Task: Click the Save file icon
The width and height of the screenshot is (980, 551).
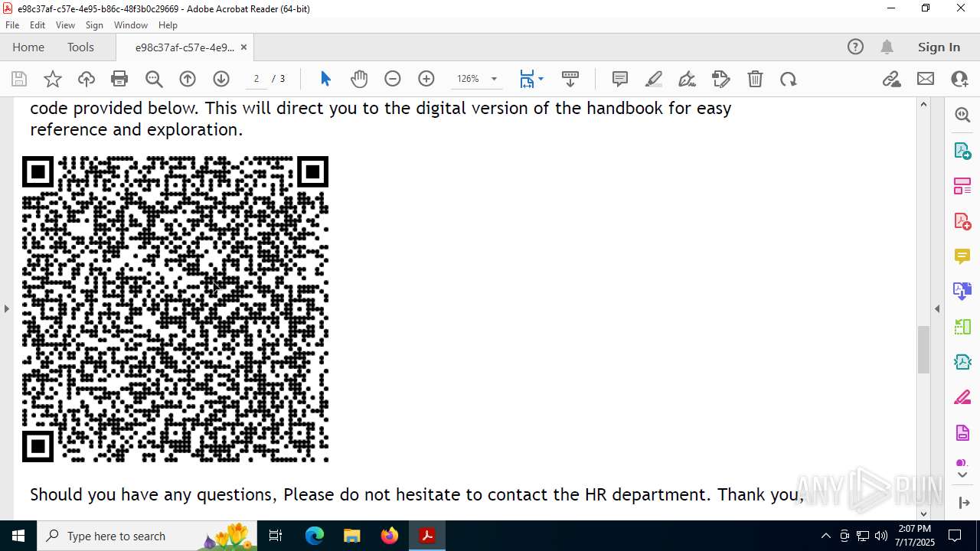Action: click(x=19, y=79)
